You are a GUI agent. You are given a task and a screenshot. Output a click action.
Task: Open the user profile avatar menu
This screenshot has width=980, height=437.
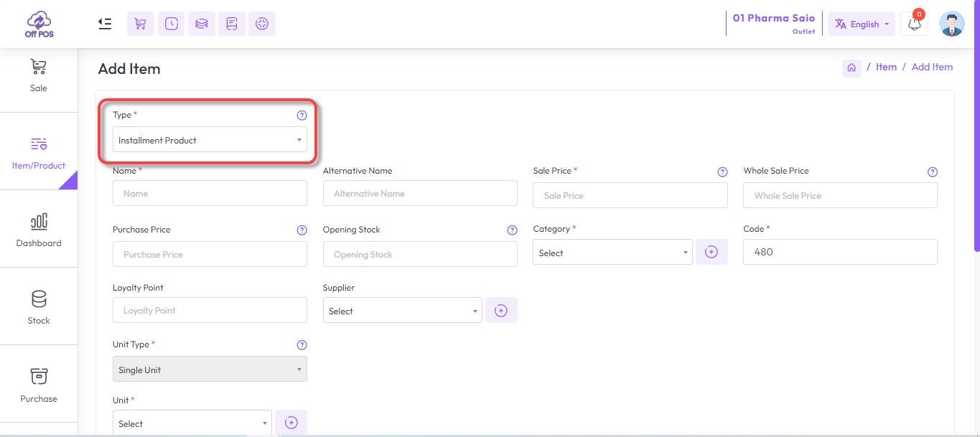(952, 24)
